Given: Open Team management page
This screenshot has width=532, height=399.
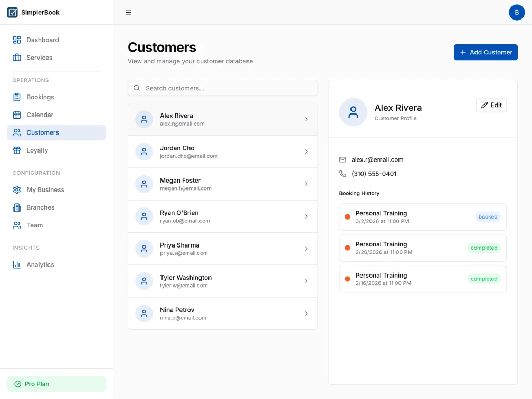Looking at the screenshot, I should (x=56, y=225).
